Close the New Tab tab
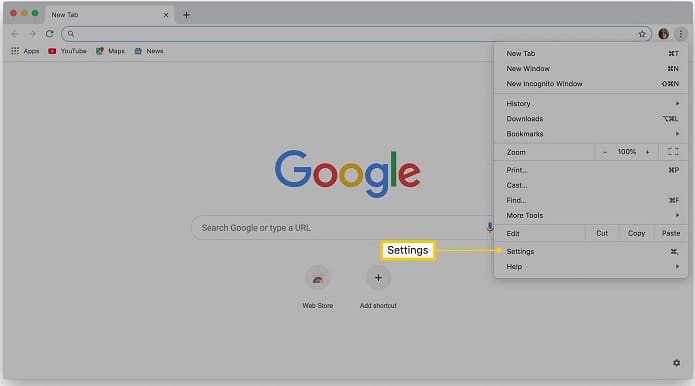This screenshot has width=695, height=386. click(166, 15)
